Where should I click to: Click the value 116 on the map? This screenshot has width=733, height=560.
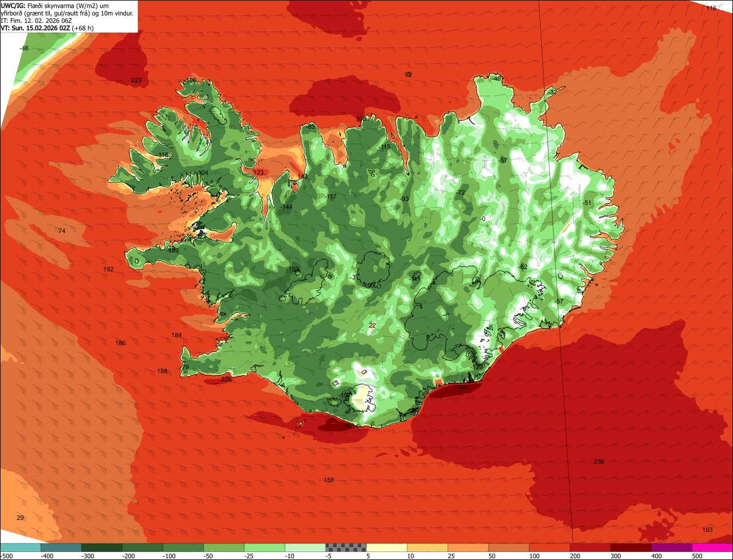coord(711,8)
